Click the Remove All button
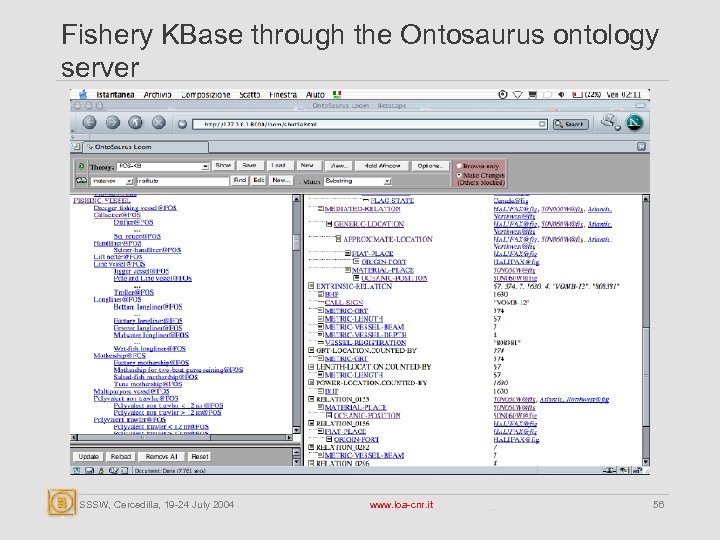Screen dimensions: 720x540 pos(161,456)
